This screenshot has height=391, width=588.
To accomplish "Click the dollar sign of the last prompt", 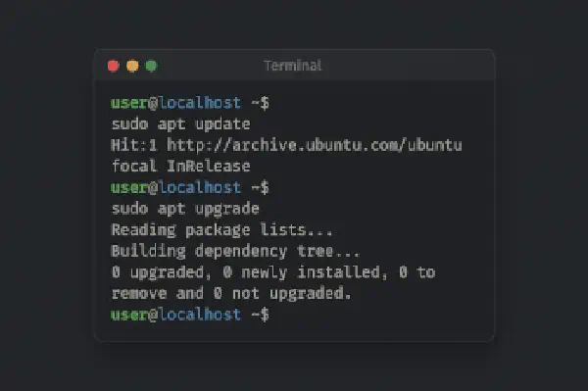I will [x=265, y=315].
